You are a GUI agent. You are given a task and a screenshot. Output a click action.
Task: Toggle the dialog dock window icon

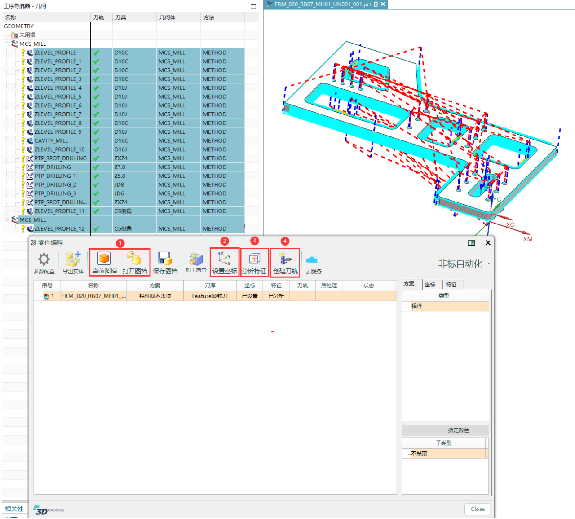(472, 243)
